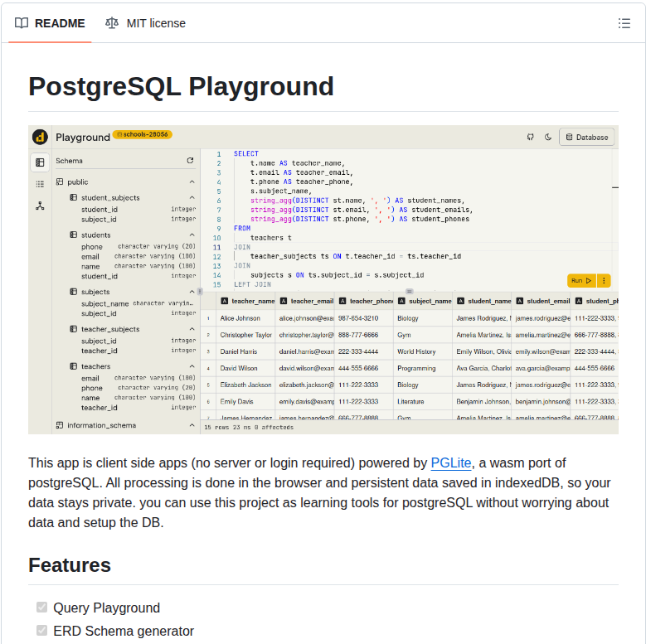Collapse the public schema
This screenshot has height=644, width=646.
tap(192, 182)
